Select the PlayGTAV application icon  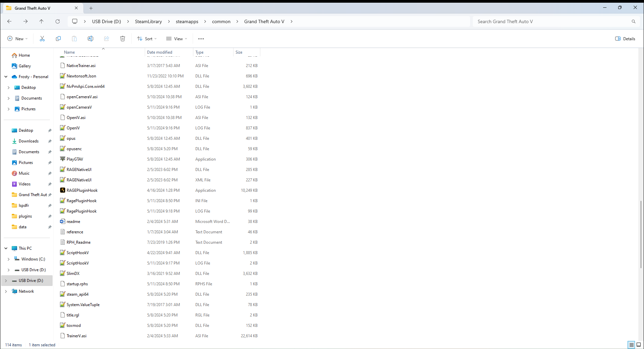point(63,159)
